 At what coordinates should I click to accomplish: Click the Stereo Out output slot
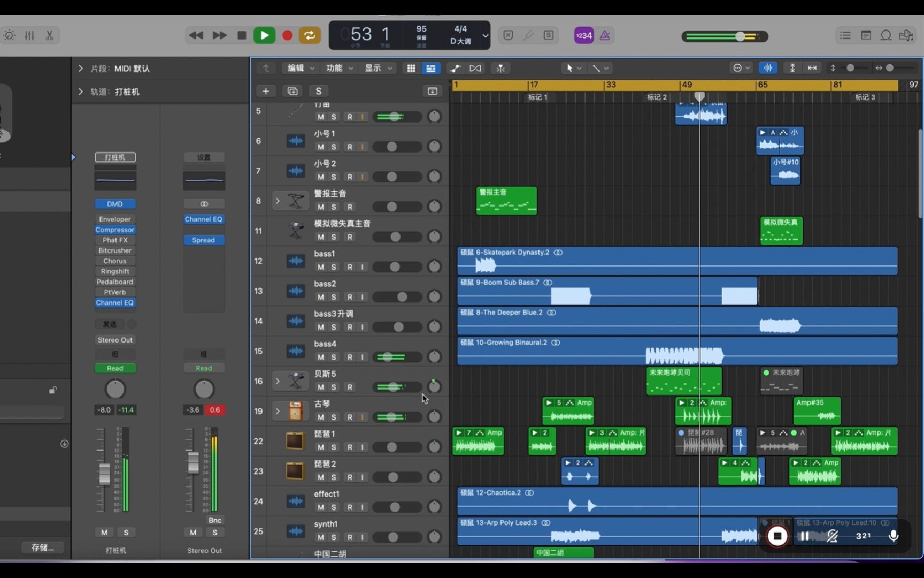coord(115,340)
